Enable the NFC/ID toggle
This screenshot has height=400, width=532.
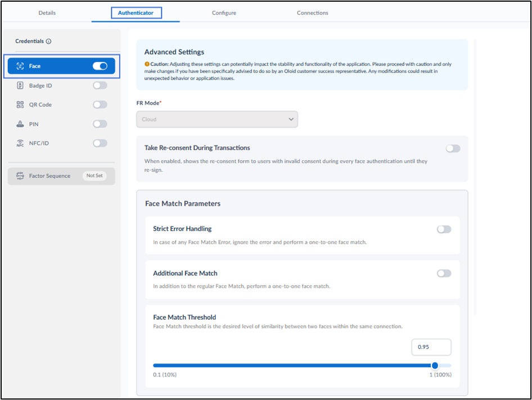point(100,143)
